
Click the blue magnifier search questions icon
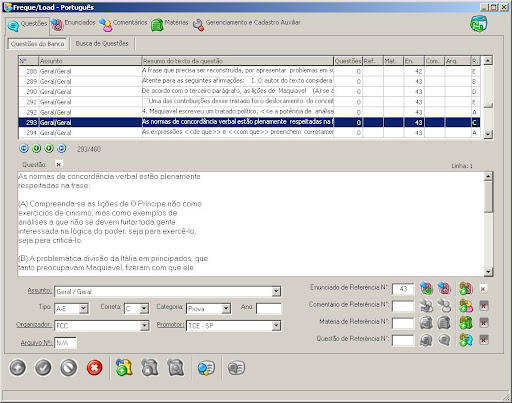point(206,368)
